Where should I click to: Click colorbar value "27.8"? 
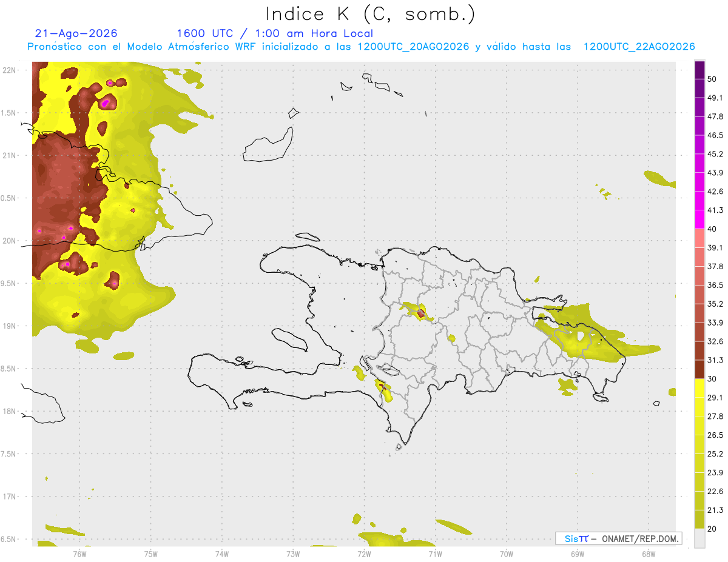point(715,416)
